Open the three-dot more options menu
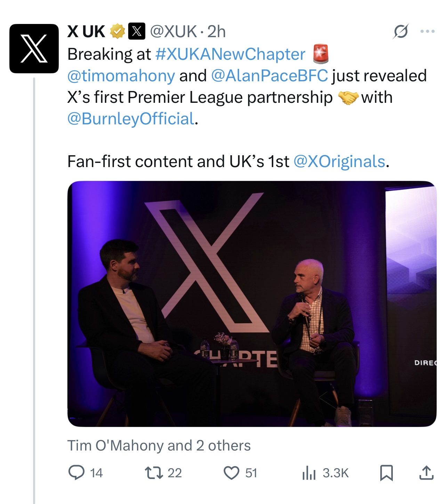 pyautogui.click(x=427, y=32)
